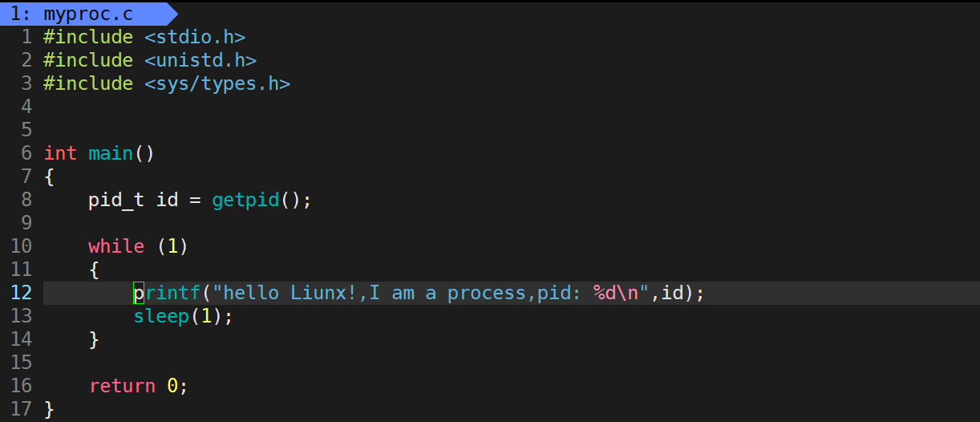
Task: Click empty line 15
Action: pos(511,363)
